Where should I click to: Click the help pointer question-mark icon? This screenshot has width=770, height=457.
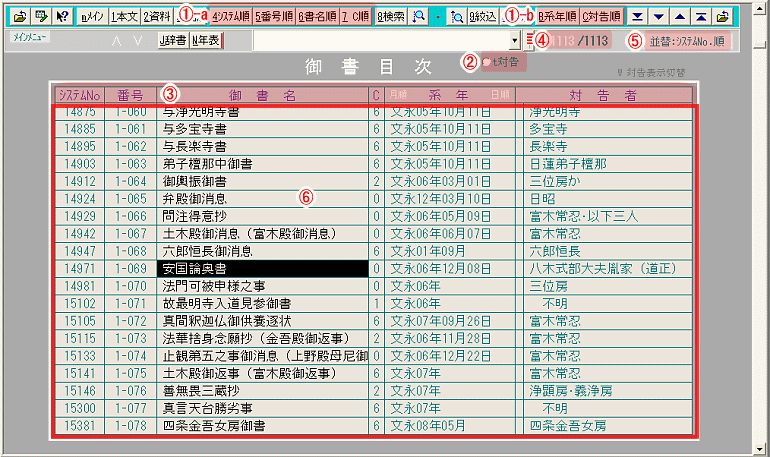point(62,17)
